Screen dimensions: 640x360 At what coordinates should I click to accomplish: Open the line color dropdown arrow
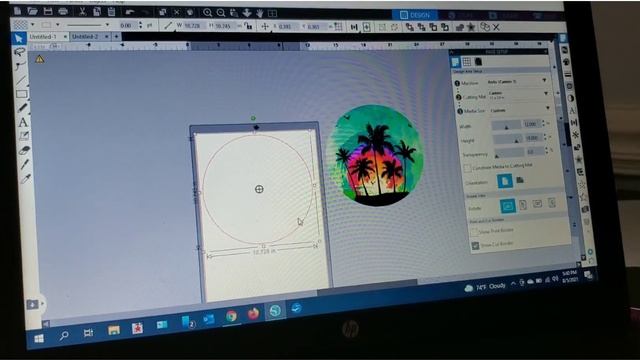(58, 24)
